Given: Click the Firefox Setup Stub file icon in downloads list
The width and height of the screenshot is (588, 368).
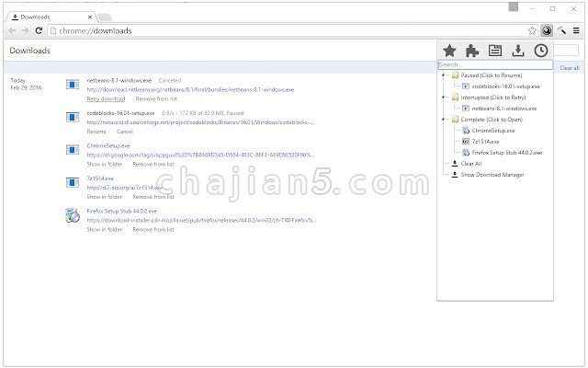Looking at the screenshot, I should [x=73, y=215].
